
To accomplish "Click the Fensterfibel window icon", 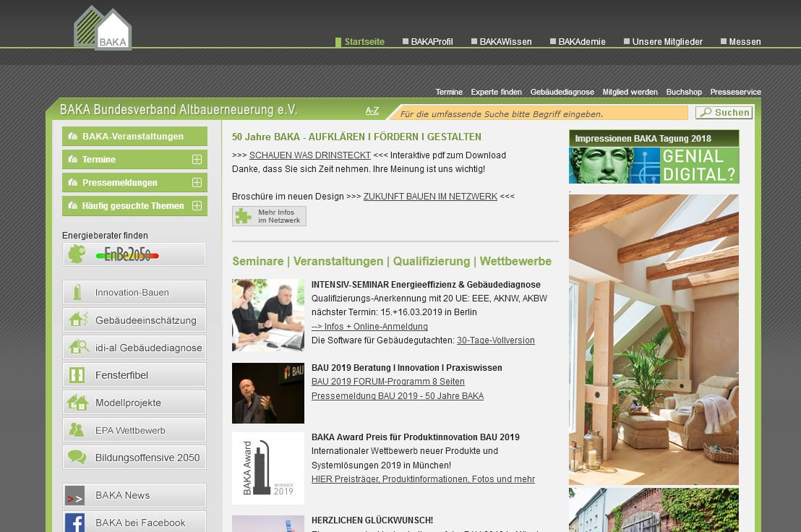I will click(x=77, y=374).
